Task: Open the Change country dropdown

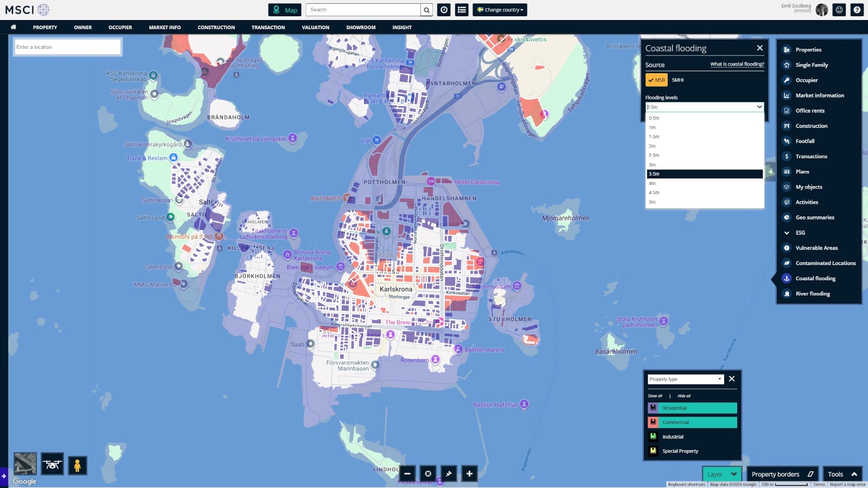Action: point(500,10)
